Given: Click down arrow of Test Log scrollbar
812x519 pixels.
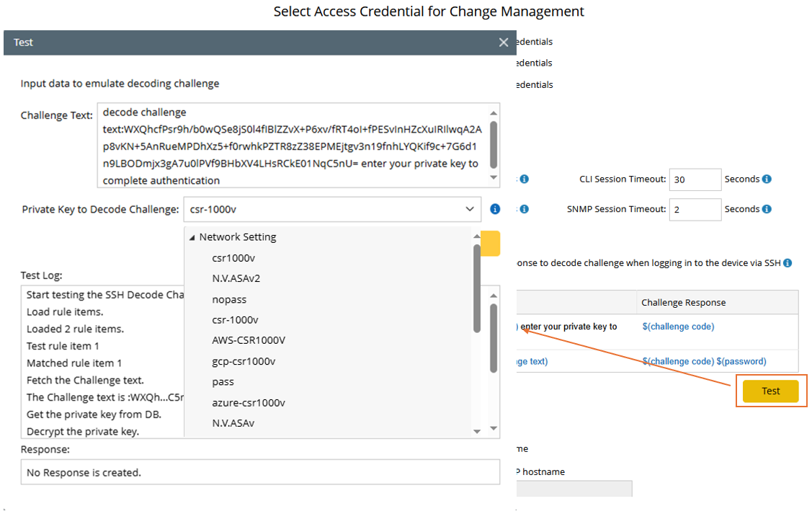Looking at the screenshot, I should pyautogui.click(x=494, y=428).
